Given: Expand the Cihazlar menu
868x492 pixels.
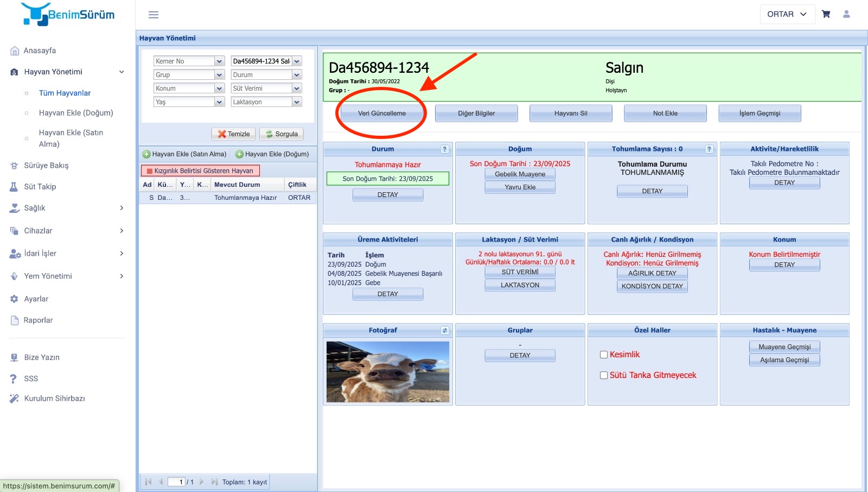Looking at the screenshot, I should pyautogui.click(x=122, y=231).
